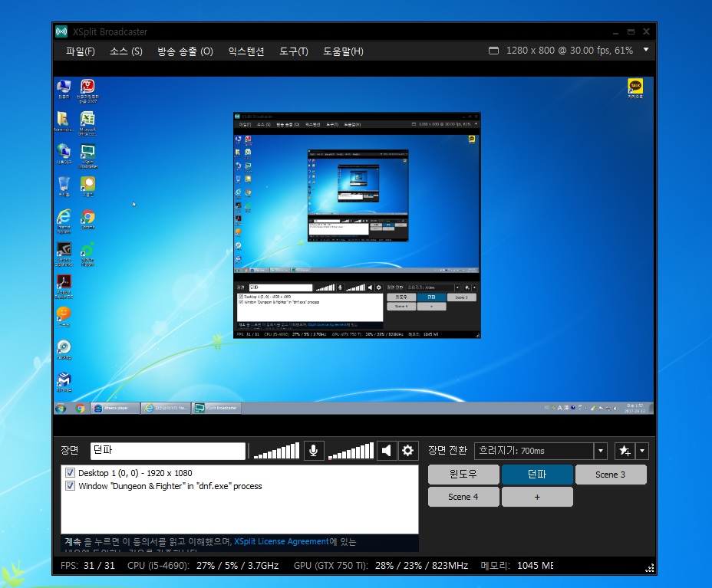712x588 pixels.
Task: Expand the dropdown arrow beside the star icon
Action: pos(642,451)
